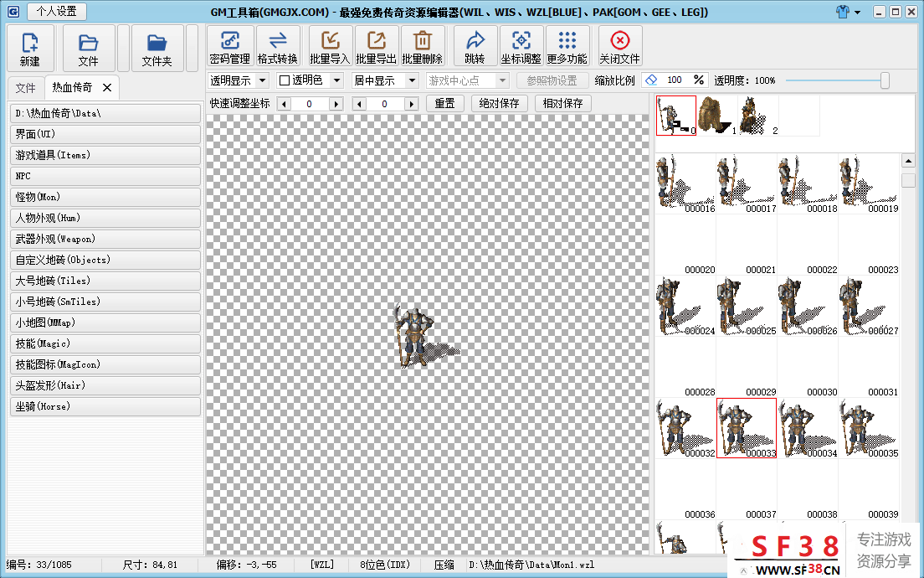Click the 相对保存 relative save button
Image resolution: width=924 pixels, height=578 pixels.
(562, 104)
